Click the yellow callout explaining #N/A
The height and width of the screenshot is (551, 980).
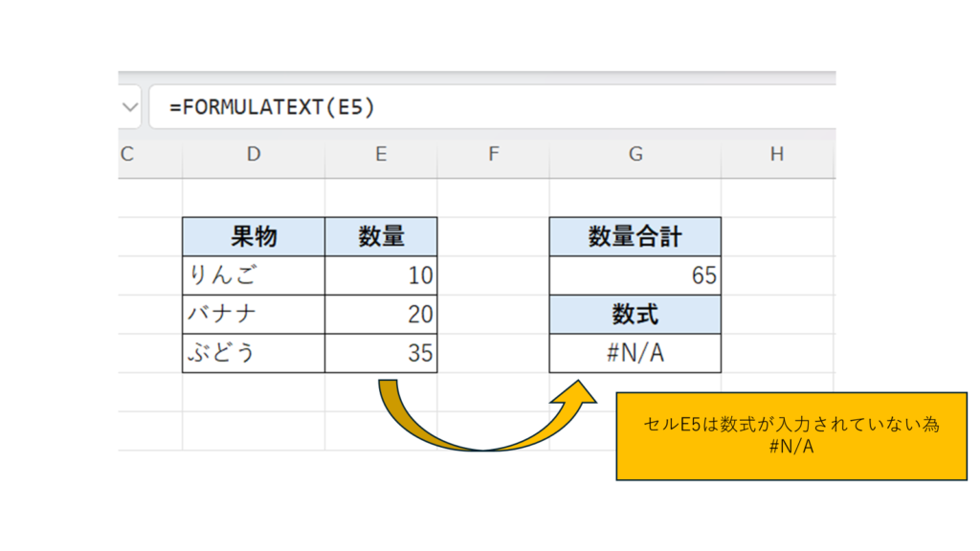791,435
